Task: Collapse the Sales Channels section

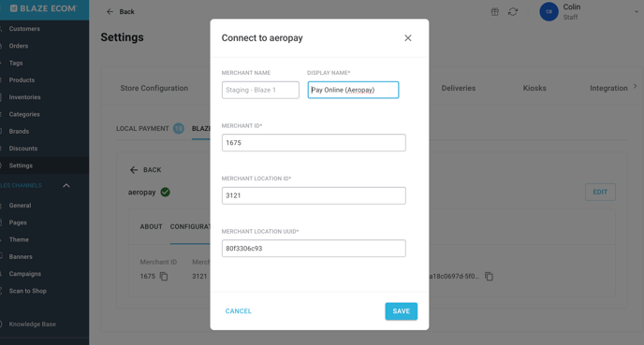Action: click(x=66, y=185)
